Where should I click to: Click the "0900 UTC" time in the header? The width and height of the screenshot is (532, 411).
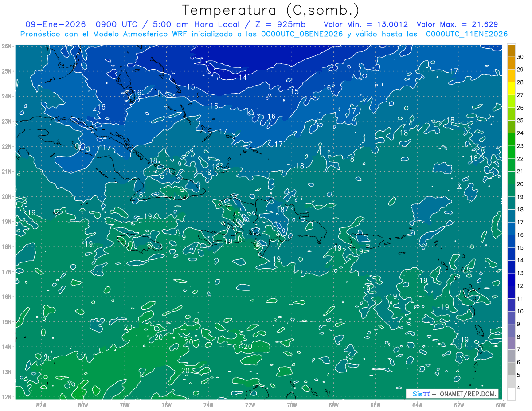click(117, 24)
